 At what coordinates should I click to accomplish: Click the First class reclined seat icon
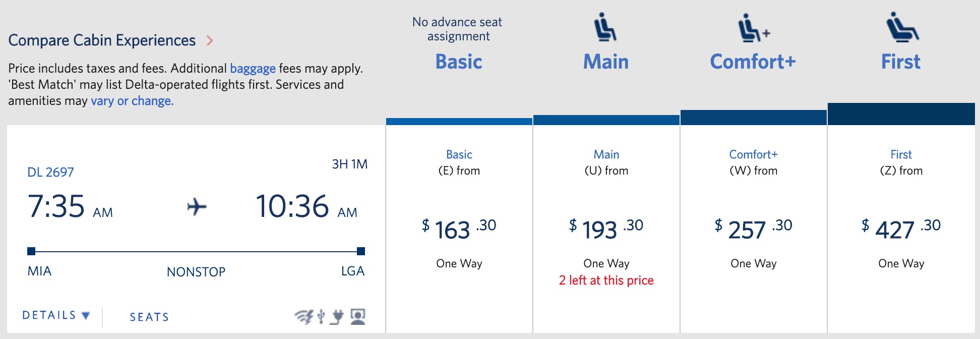(902, 26)
